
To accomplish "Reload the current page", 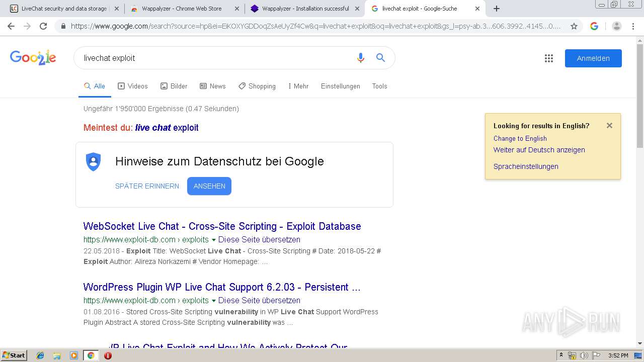I will (x=43, y=26).
